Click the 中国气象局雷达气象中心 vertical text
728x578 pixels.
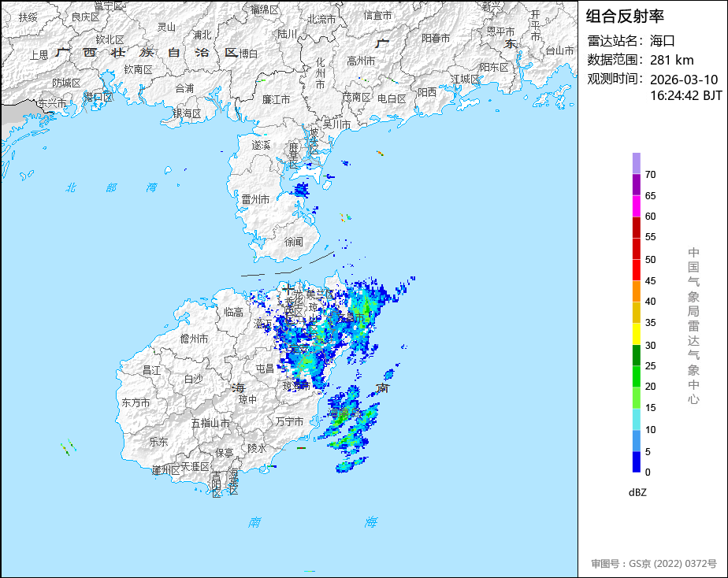[x=693, y=325]
